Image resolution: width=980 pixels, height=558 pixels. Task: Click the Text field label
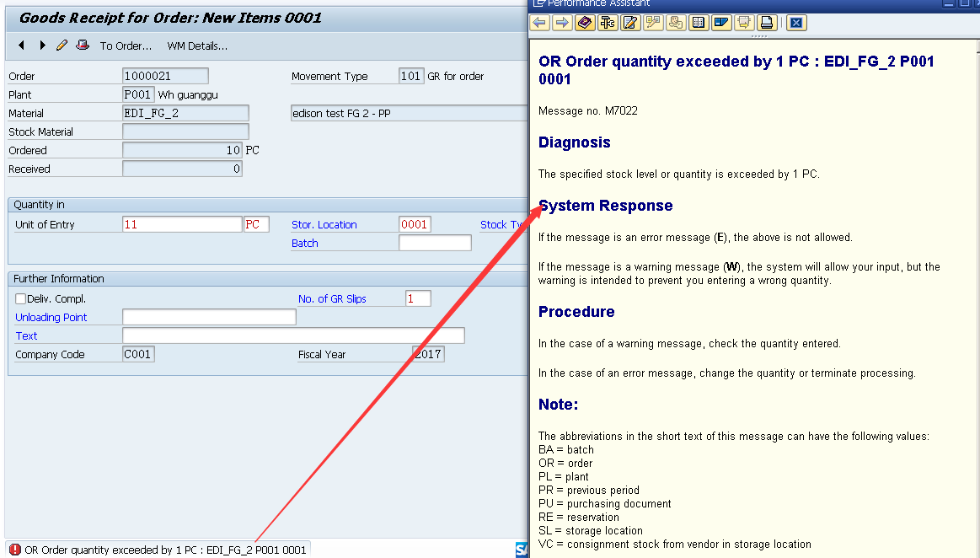click(x=26, y=335)
